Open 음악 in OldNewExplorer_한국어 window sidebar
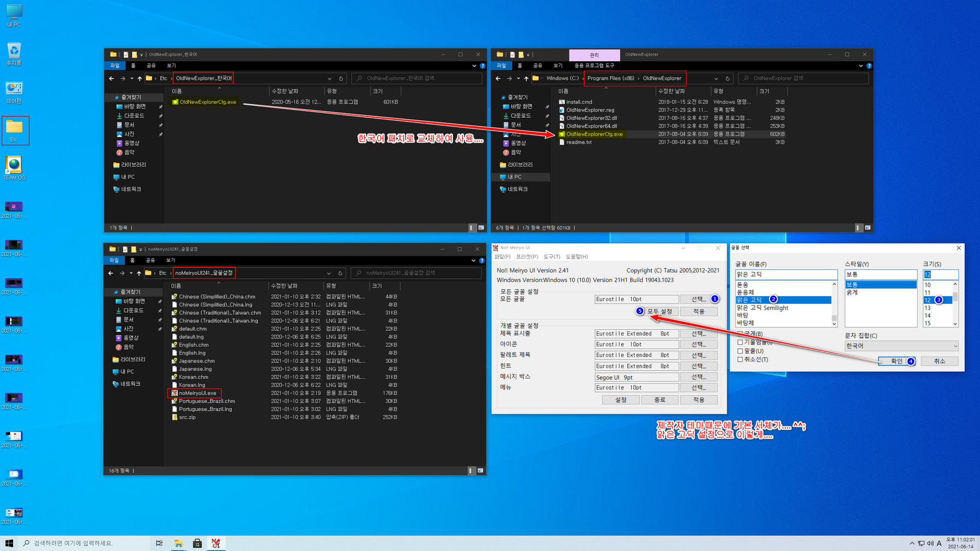The image size is (980, 551). (131, 153)
